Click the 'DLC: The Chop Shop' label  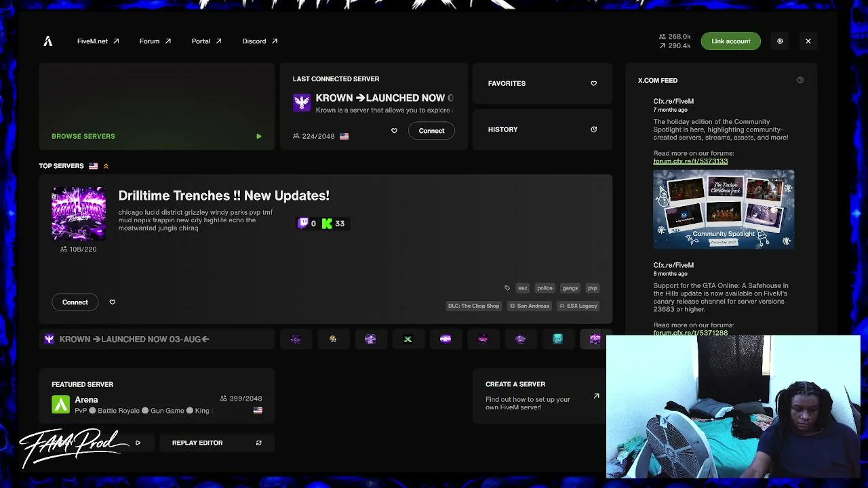point(473,306)
